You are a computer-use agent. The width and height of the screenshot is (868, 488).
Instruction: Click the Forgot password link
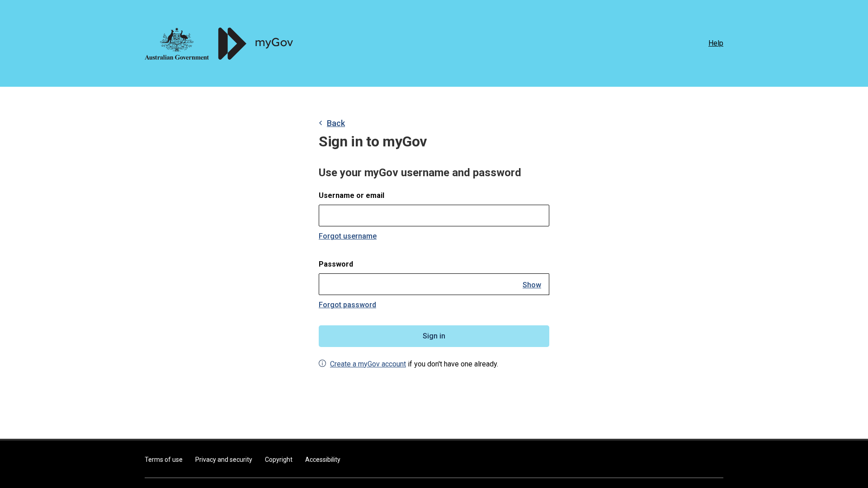347,305
